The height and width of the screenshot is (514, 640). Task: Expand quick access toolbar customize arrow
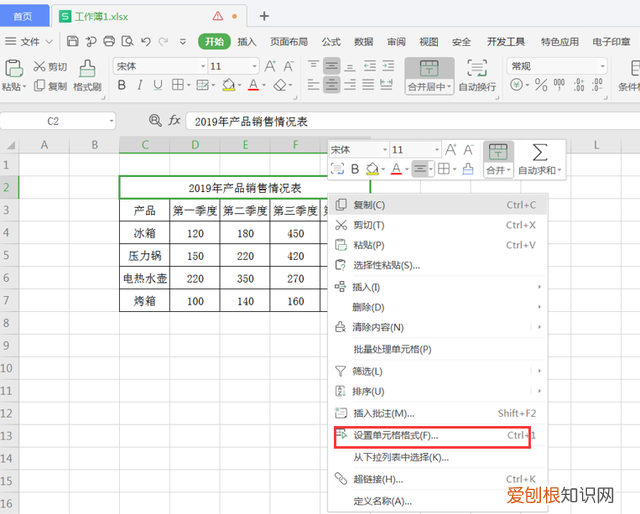[183, 42]
